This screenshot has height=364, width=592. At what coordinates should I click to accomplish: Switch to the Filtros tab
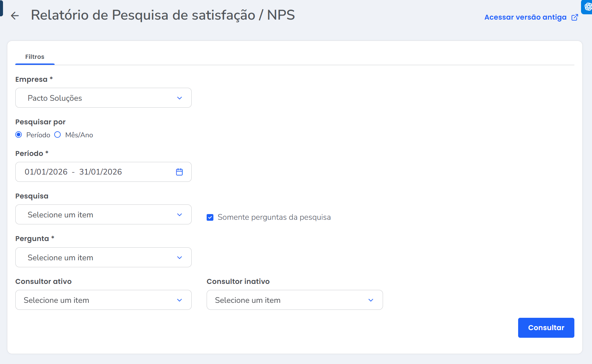[x=35, y=57]
